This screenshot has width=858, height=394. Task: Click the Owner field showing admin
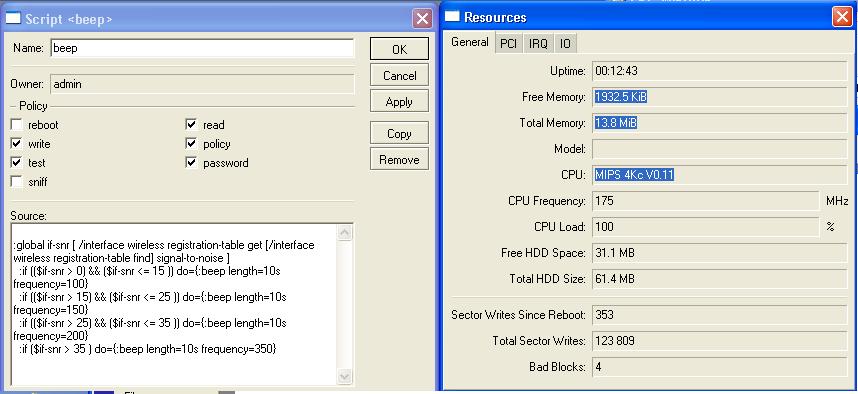(x=202, y=84)
